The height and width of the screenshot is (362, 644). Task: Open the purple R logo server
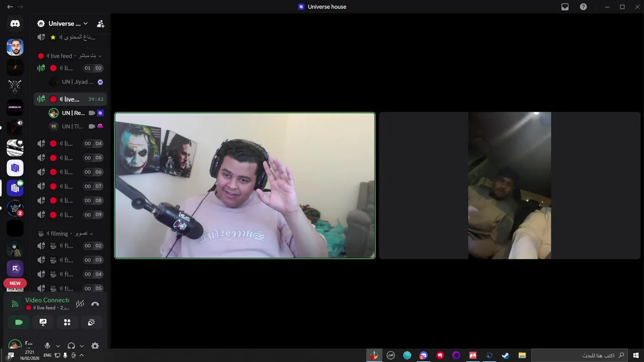coord(15,268)
